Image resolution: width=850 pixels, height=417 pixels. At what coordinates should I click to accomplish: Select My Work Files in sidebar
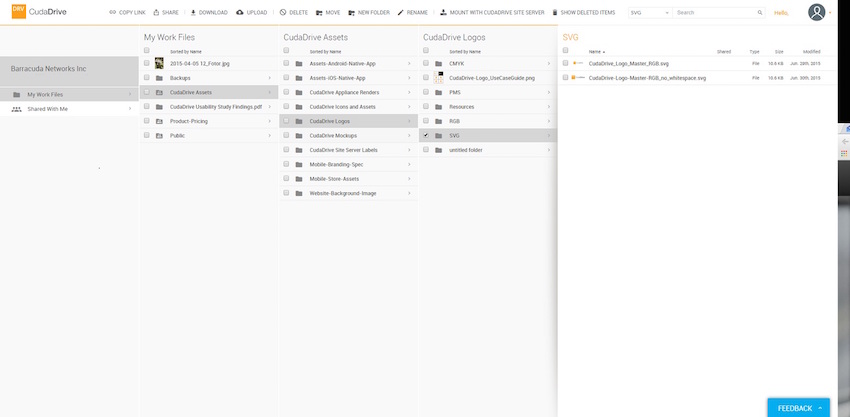69,94
